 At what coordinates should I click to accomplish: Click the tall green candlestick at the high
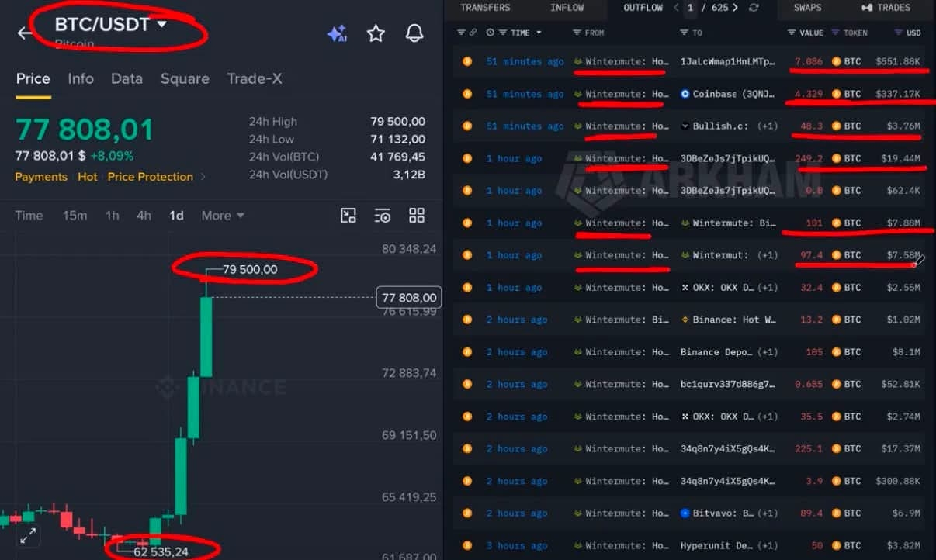(206, 329)
